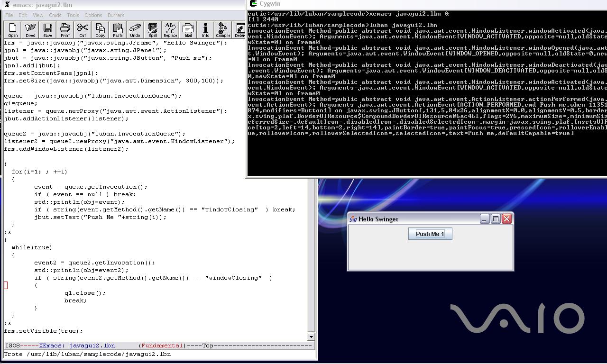Open the Replace tool icon
Viewport: 607px width, 364px height.
tap(170, 30)
